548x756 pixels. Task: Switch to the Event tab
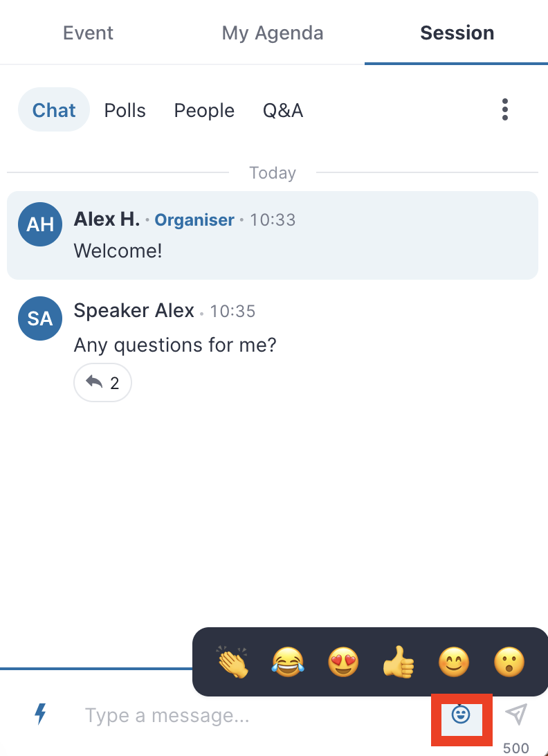[x=88, y=33]
